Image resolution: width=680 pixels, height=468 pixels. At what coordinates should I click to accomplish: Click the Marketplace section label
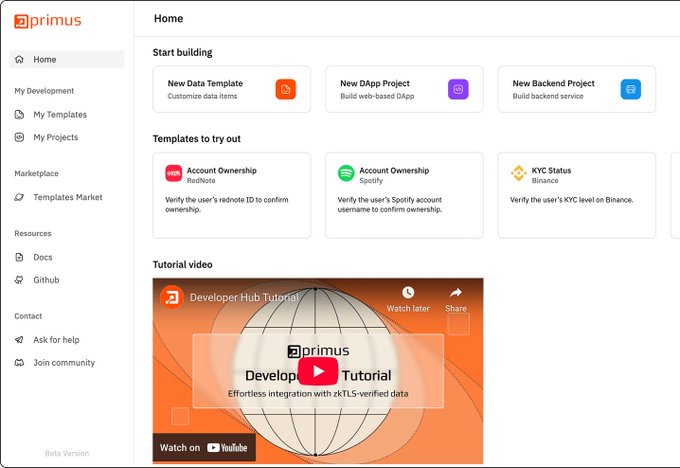tap(36, 173)
